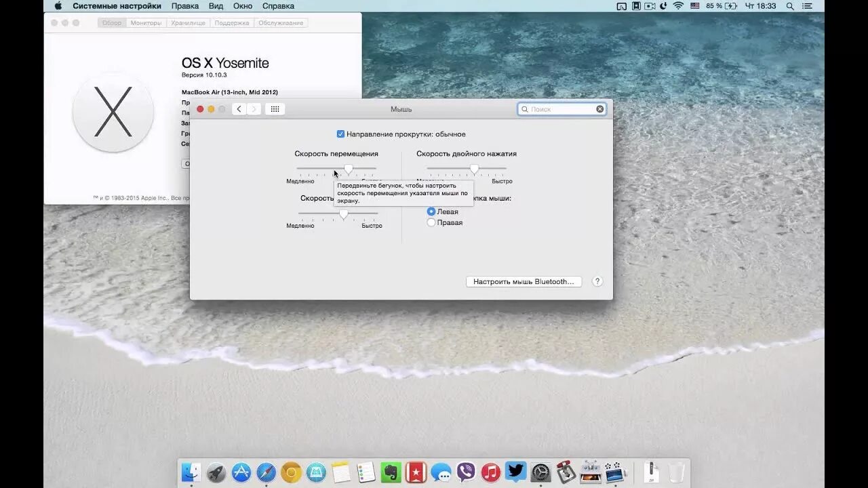
Task: Open Launchpad rocket icon in Dock
Action: tap(216, 472)
